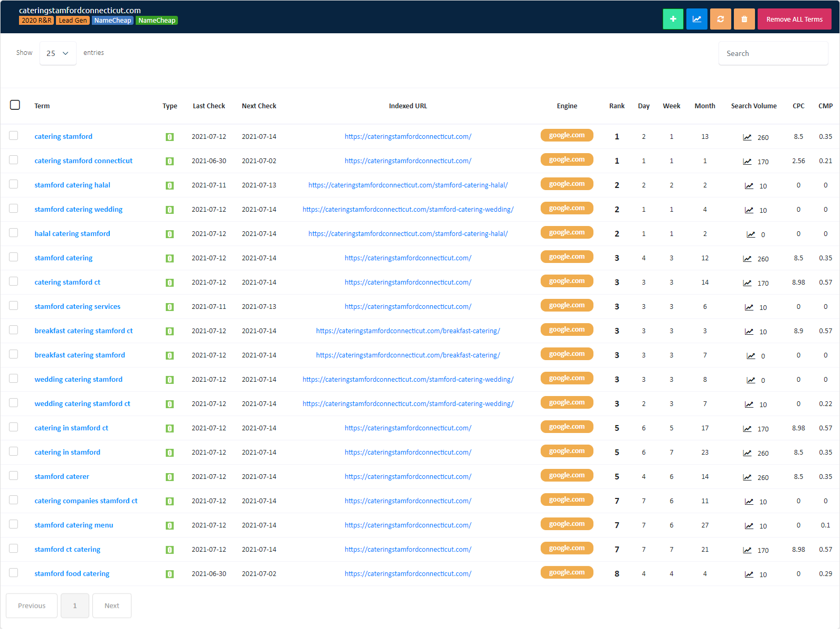Select checkbox for stamford catering halal
Image resolution: width=840 pixels, height=631 pixels.
(x=14, y=184)
